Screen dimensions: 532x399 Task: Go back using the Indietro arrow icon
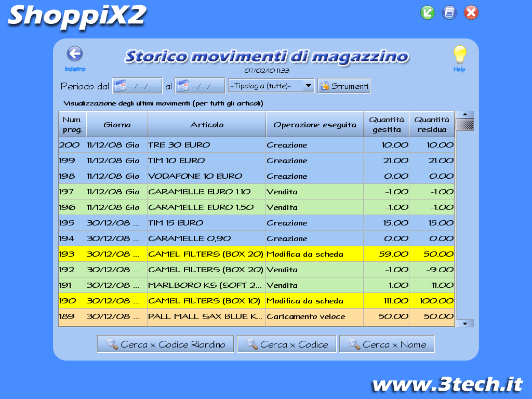(75, 54)
